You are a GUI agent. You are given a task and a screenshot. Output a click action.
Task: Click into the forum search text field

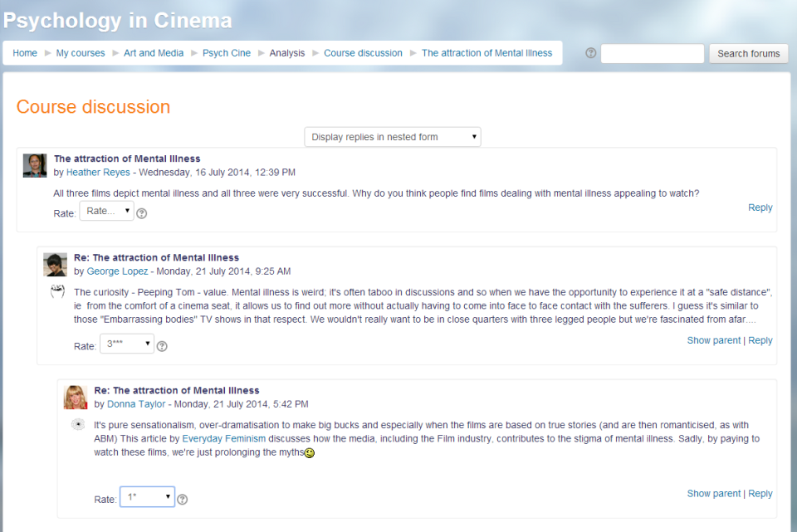click(653, 53)
